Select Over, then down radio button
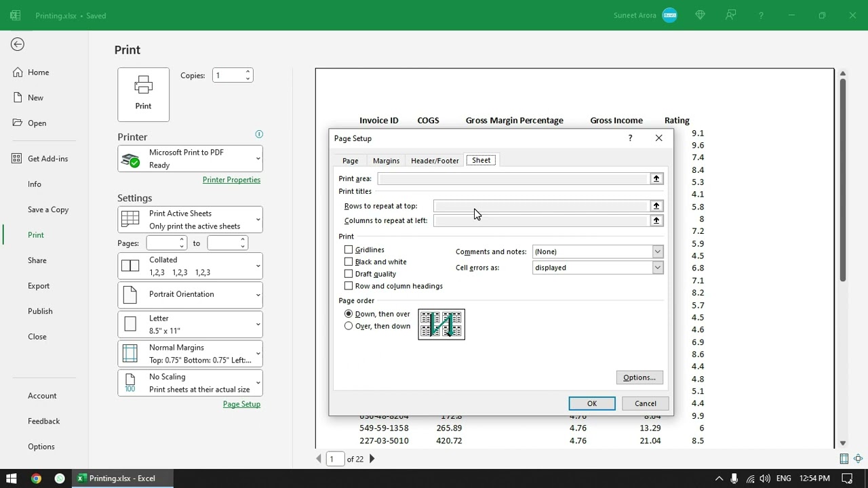This screenshot has height=488, width=868. click(x=349, y=326)
